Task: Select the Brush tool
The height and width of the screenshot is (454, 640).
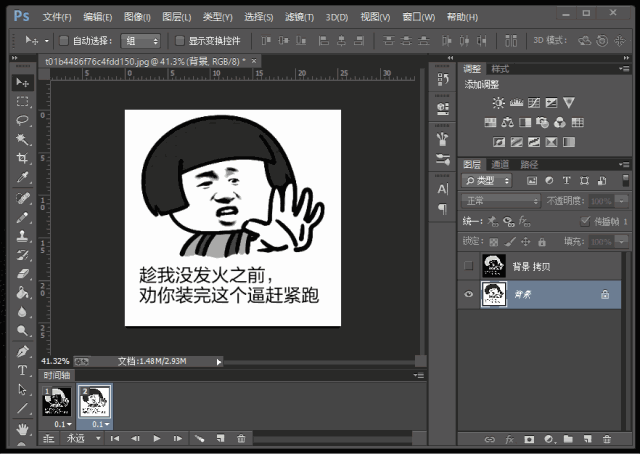Action: click(x=22, y=217)
